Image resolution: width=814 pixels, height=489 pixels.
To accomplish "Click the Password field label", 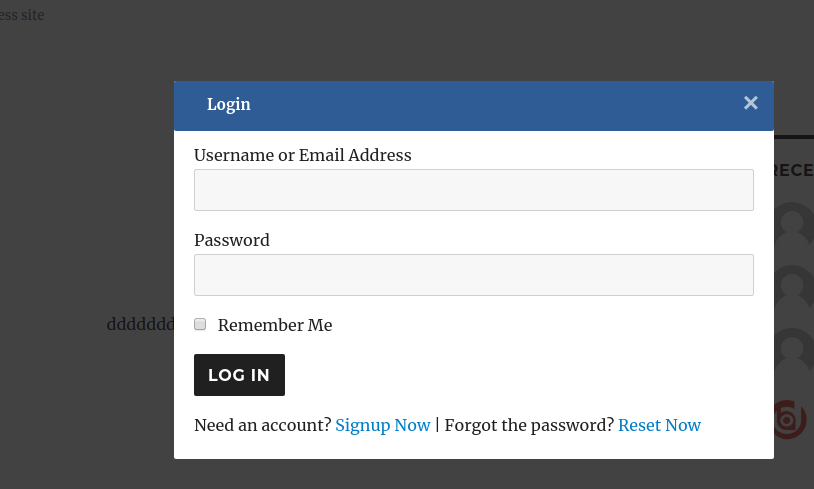I will pos(232,240).
